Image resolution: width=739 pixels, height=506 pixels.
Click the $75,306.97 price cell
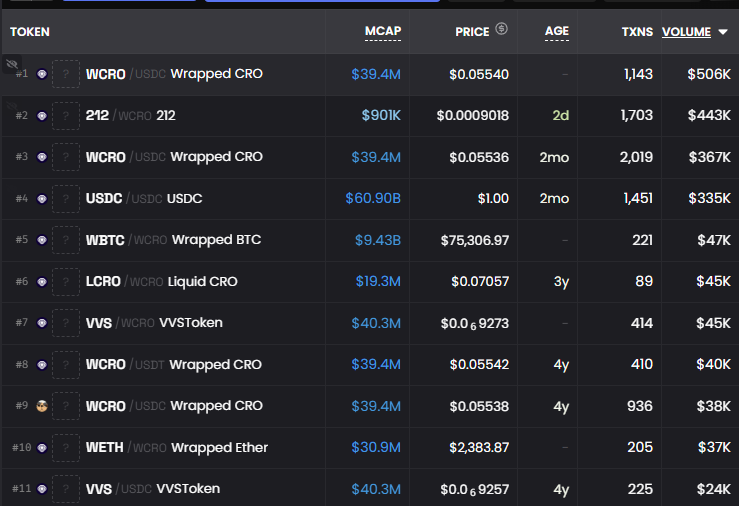[x=475, y=240]
